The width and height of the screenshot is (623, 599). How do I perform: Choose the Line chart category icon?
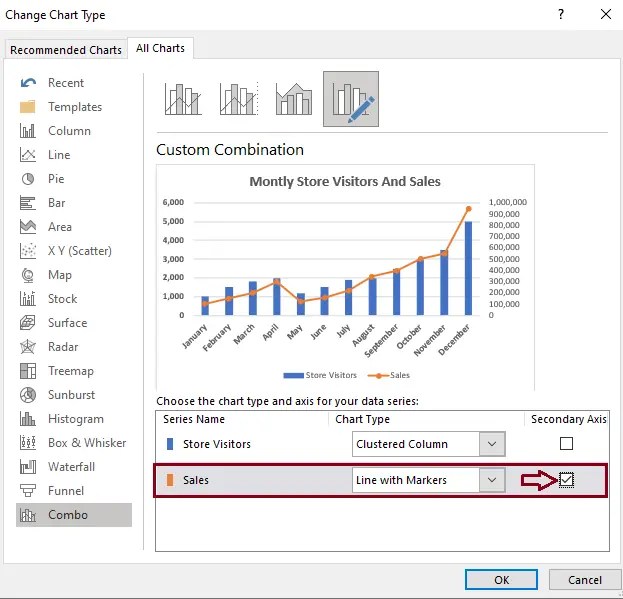click(x=28, y=155)
